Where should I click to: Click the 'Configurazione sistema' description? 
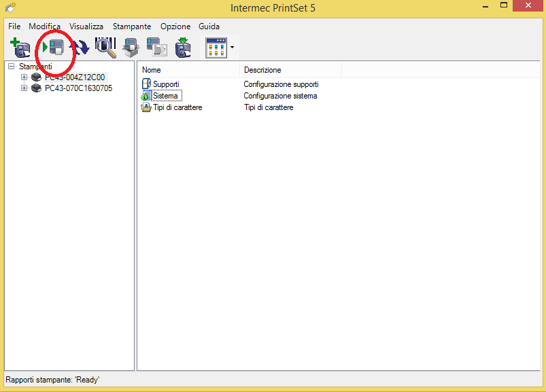(280, 96)
